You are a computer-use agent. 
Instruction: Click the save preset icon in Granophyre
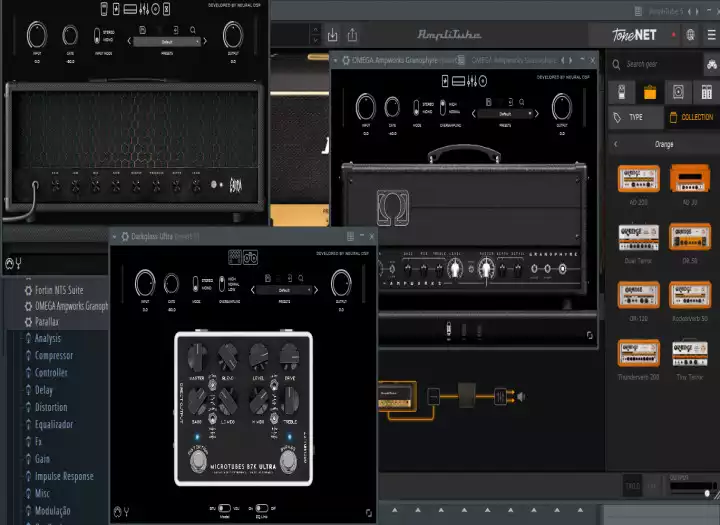(x=489, y=102)
